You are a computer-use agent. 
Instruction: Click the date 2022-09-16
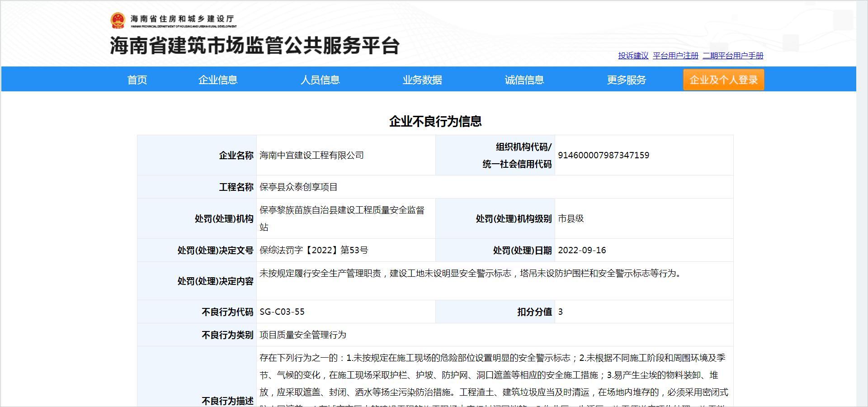[582, 250]
